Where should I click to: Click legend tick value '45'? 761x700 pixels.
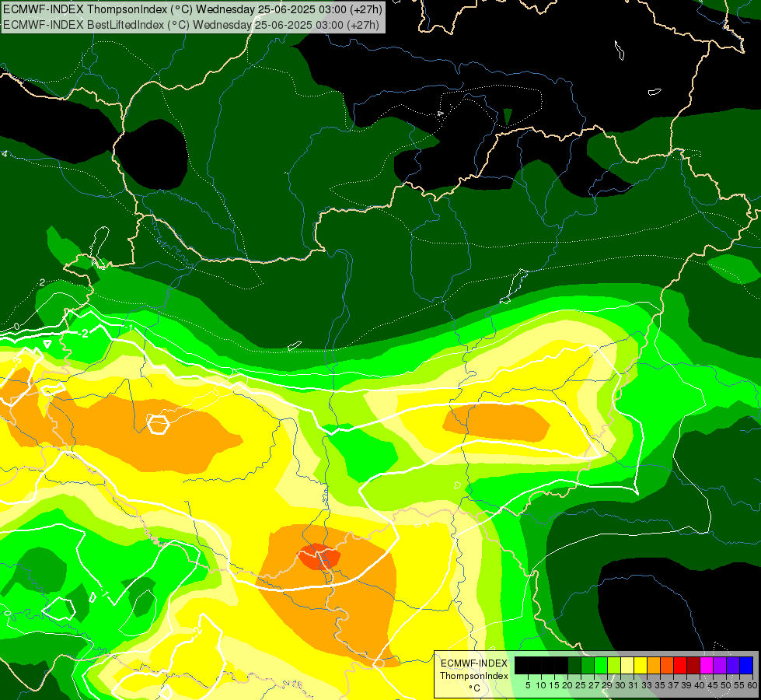coord(713,685)
